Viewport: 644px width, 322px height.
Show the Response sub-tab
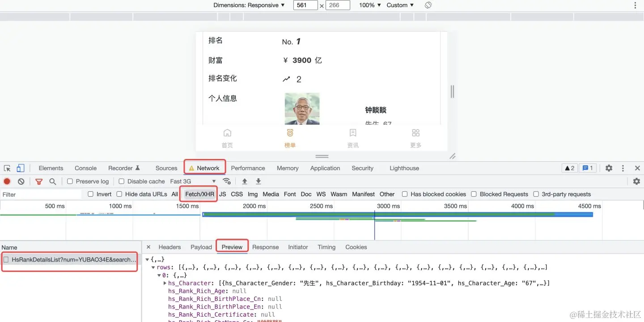pos(265,247)
